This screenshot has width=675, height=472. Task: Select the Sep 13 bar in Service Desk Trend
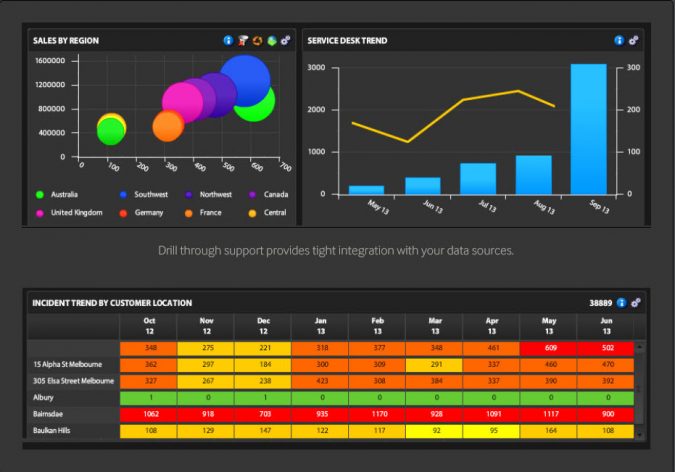point(588,129)
